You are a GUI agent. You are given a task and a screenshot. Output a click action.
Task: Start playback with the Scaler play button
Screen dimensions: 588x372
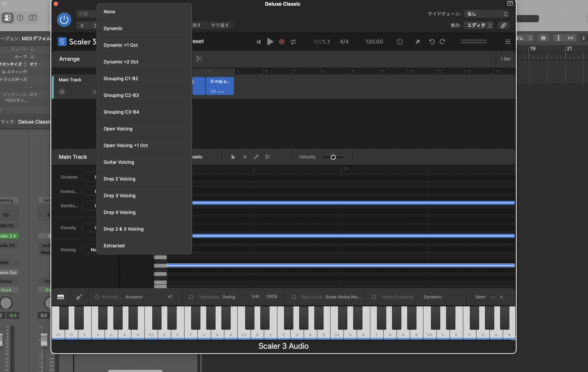click(x=270, y=42)
